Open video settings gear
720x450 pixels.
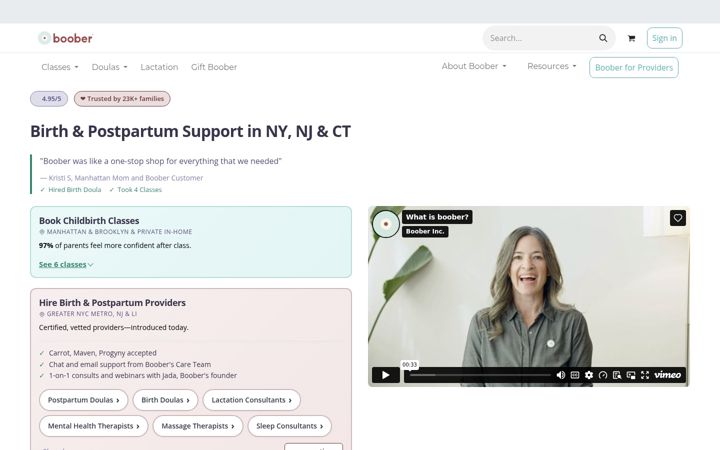click(589, 375)
